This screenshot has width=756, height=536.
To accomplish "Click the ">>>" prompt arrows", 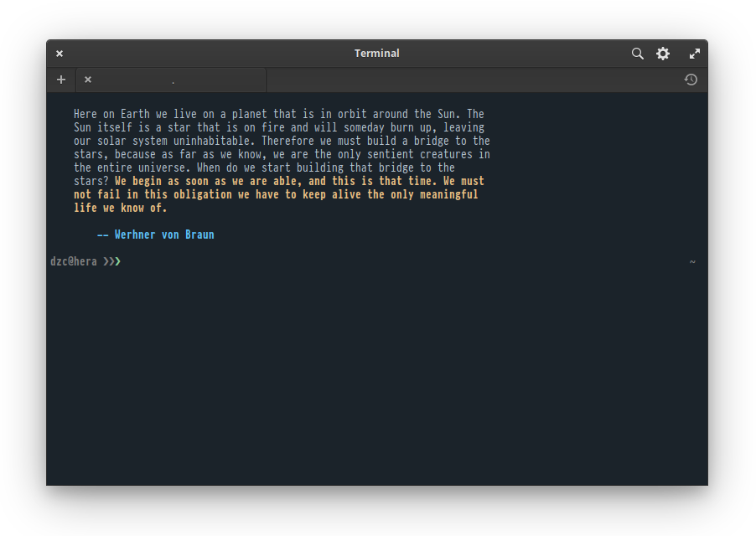I will tap(111, 260).
